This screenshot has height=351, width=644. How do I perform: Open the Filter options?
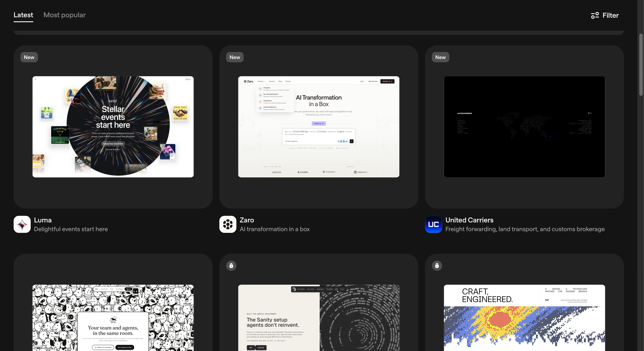click(x=605, y=15)
